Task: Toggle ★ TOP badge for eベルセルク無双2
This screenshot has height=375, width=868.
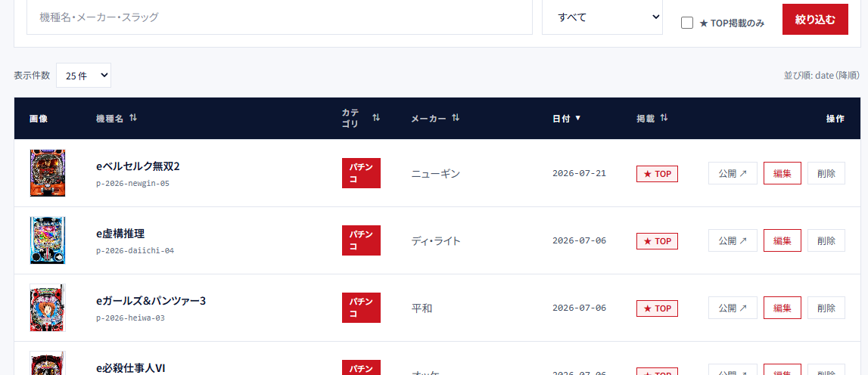Action: pyautogui.click(x=657, y=174)
